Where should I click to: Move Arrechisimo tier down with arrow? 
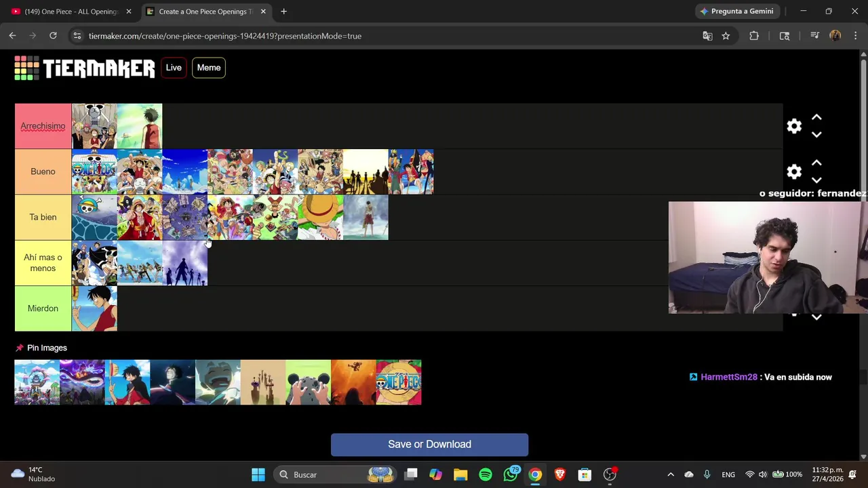pos(816,134)
